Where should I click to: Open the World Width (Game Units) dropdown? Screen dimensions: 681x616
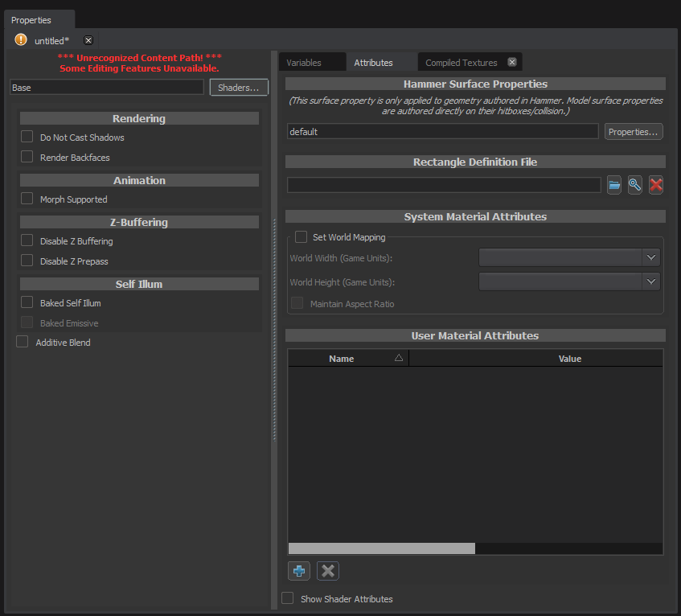(x=651, y=257)
